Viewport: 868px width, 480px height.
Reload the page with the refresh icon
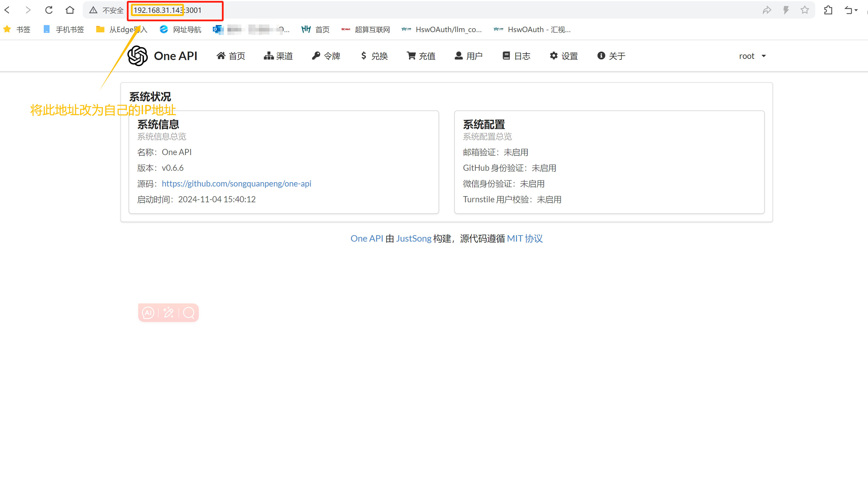(49, 10)
